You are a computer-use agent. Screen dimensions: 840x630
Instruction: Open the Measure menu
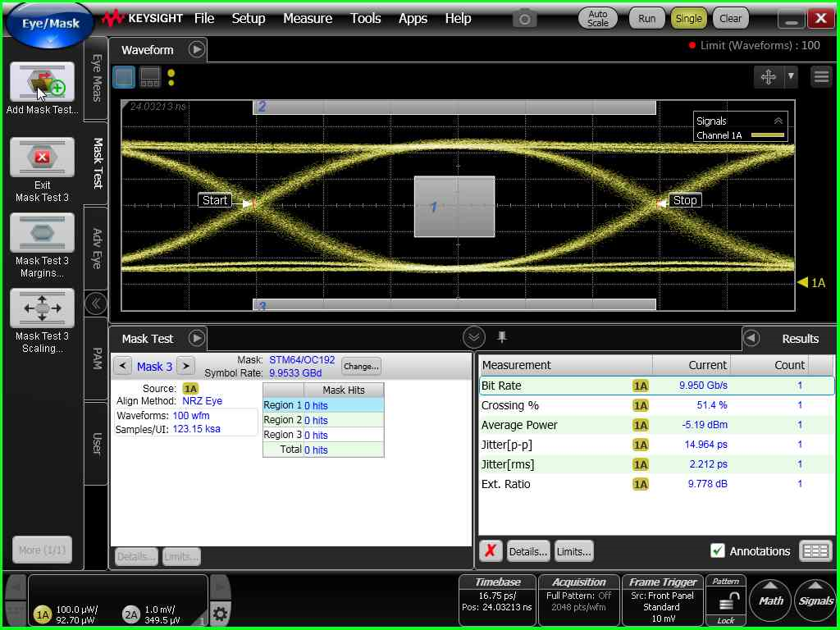(308, 18)
